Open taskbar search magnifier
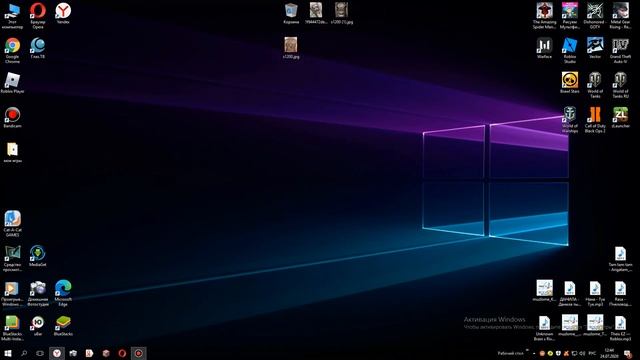The image size is (640, 360). pyautogui.click(x=24, y=353)
